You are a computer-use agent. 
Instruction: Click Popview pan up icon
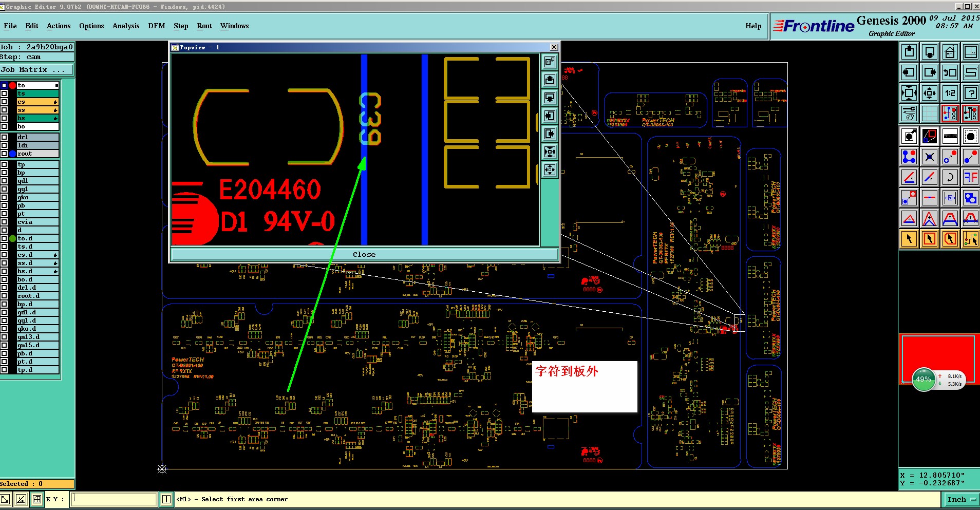click(550, 80)
